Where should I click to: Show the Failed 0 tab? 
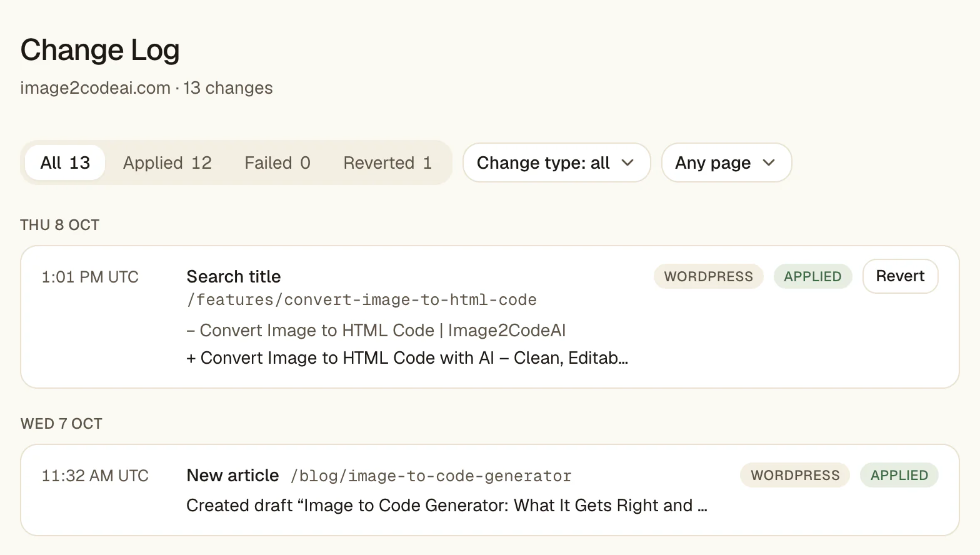(x=277, y=162)
